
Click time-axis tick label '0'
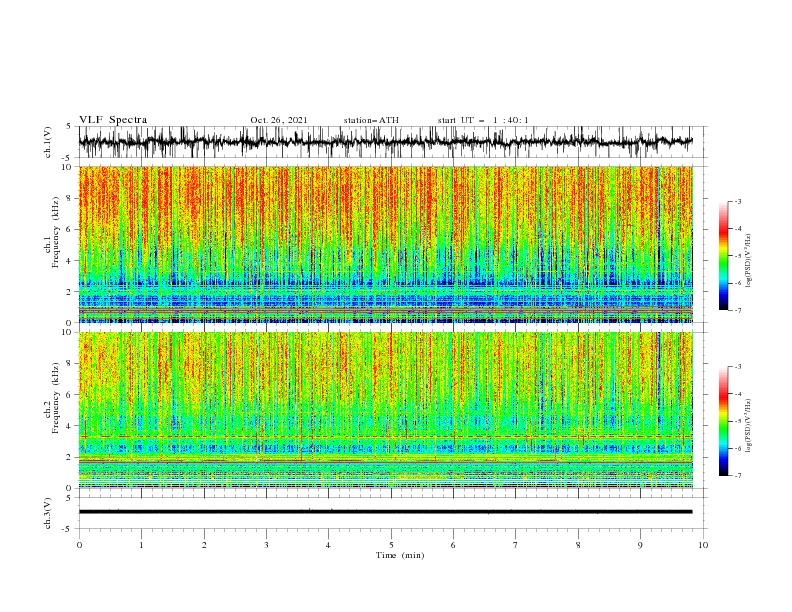coord(79,545)
